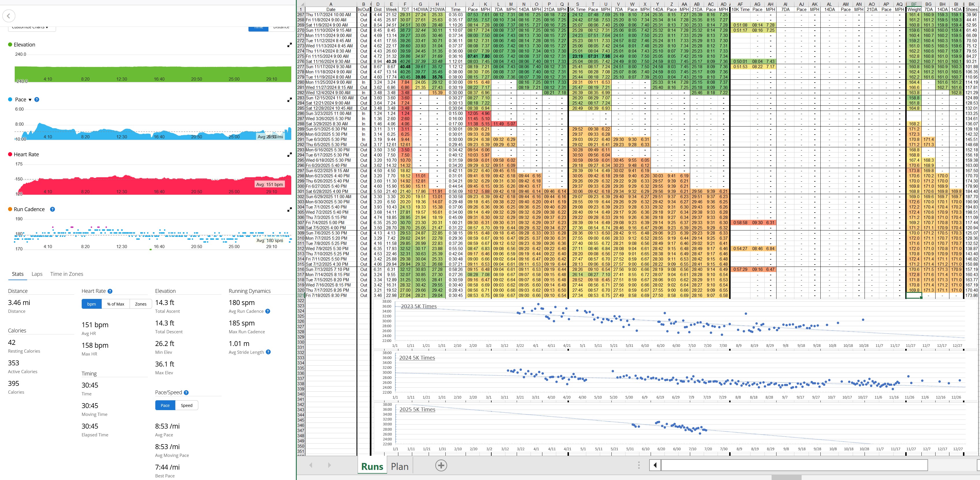Open help icon beside Avg Stride Length
Viewport: 980px width, 480px height.
pos(268,352)
